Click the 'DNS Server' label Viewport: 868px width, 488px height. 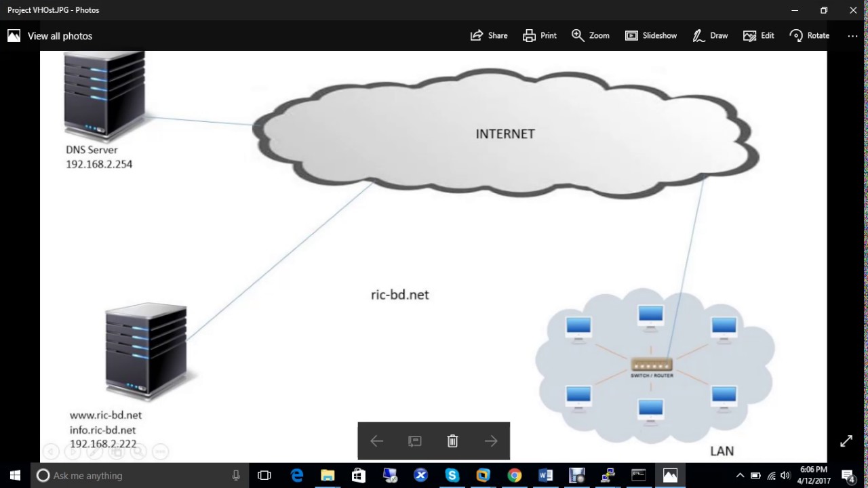[x=92, y=150]
